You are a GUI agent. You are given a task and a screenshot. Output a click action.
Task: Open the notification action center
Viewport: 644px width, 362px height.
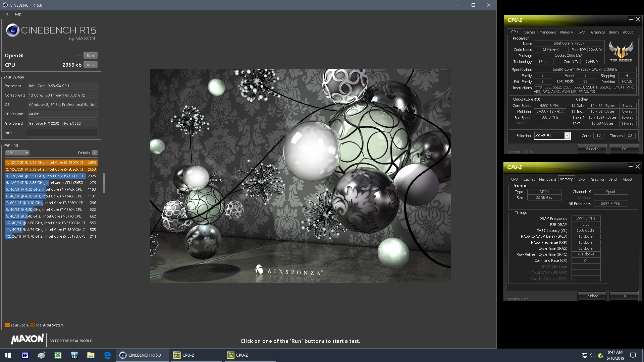pyautogui.click(x=633, y=355)
